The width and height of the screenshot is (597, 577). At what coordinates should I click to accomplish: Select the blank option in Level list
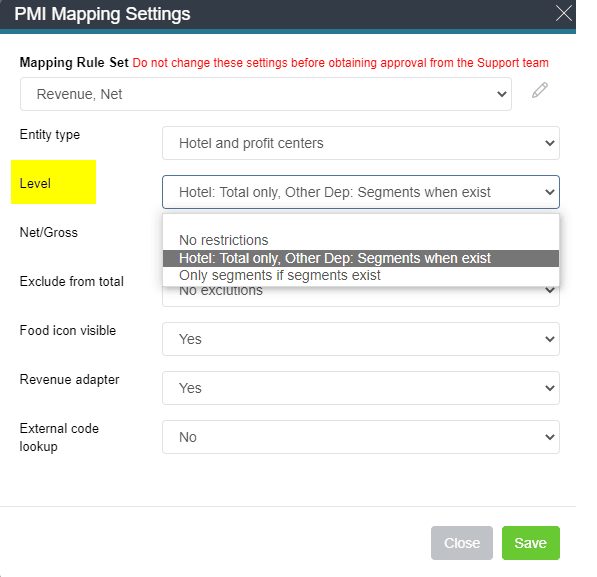361,223
